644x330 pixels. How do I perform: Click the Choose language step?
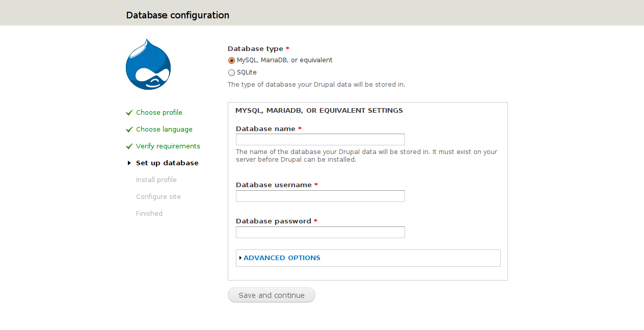point(164,130)
